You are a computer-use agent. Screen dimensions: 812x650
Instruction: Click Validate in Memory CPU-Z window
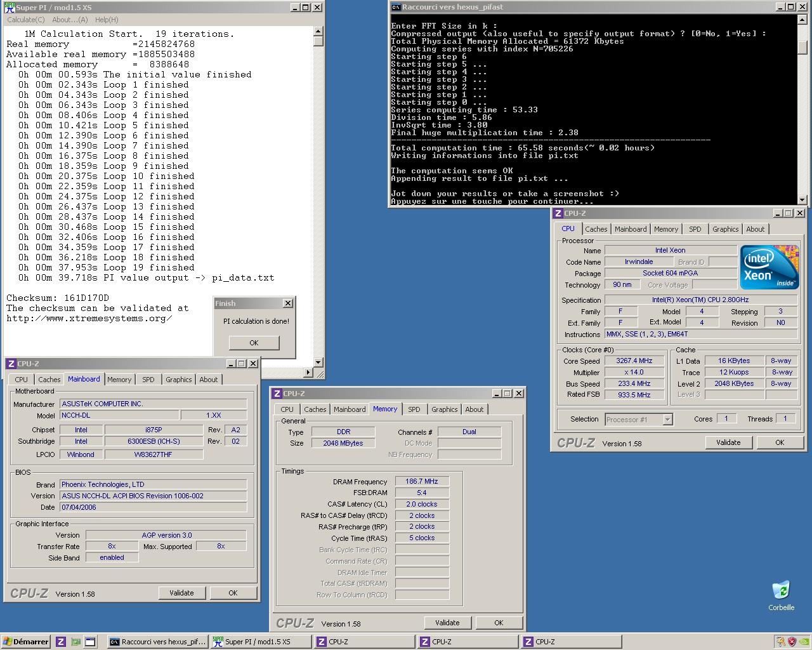tap(447, 623)
